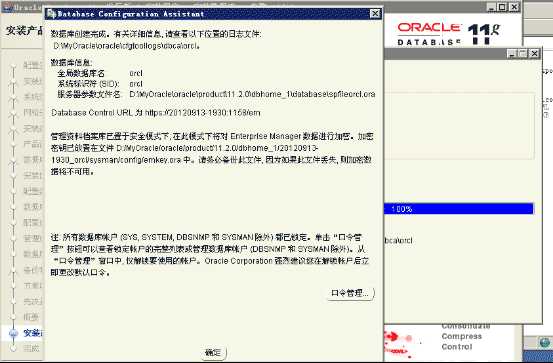Click the active step bullet icon

pos(13,333)
